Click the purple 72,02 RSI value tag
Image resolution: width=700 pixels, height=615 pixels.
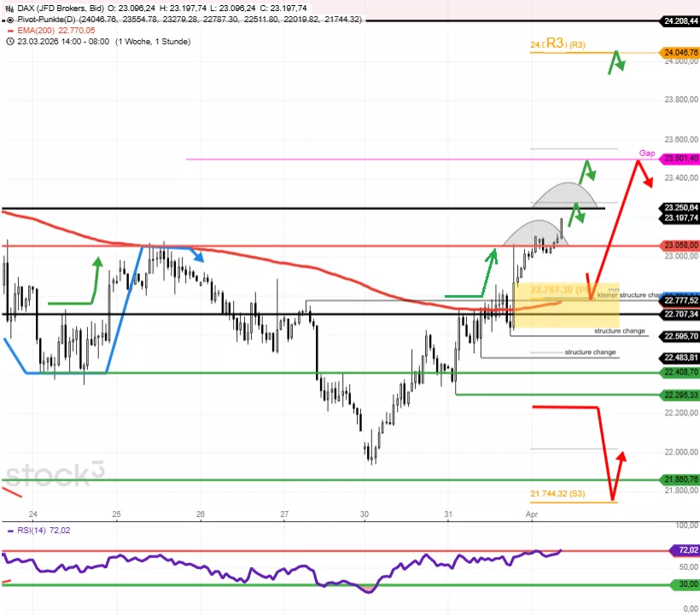tap(685, 551)
